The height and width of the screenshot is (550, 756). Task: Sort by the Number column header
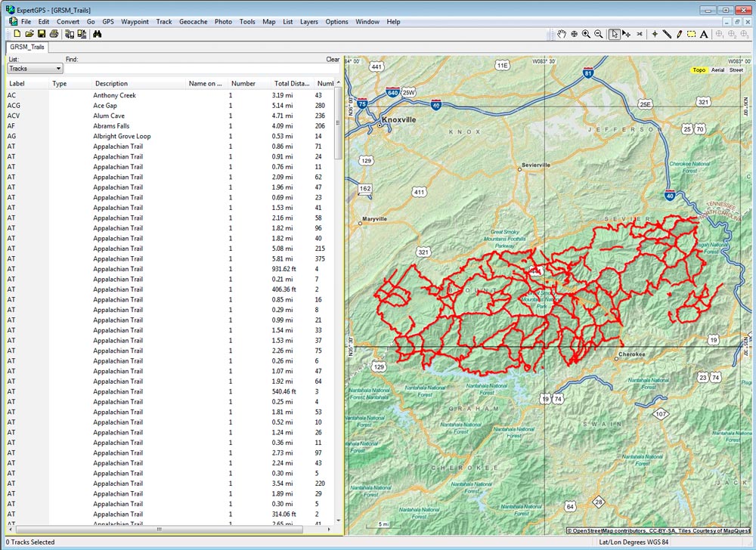[249, 83]
